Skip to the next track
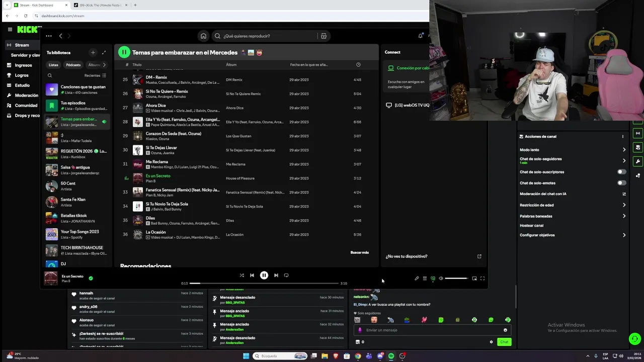Viewport: 644px width, 362px height. point(276,275)
